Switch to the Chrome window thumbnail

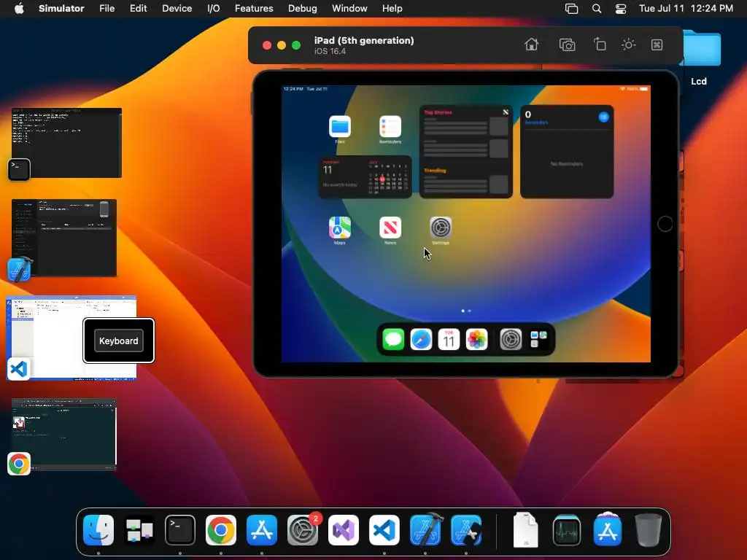64,435
